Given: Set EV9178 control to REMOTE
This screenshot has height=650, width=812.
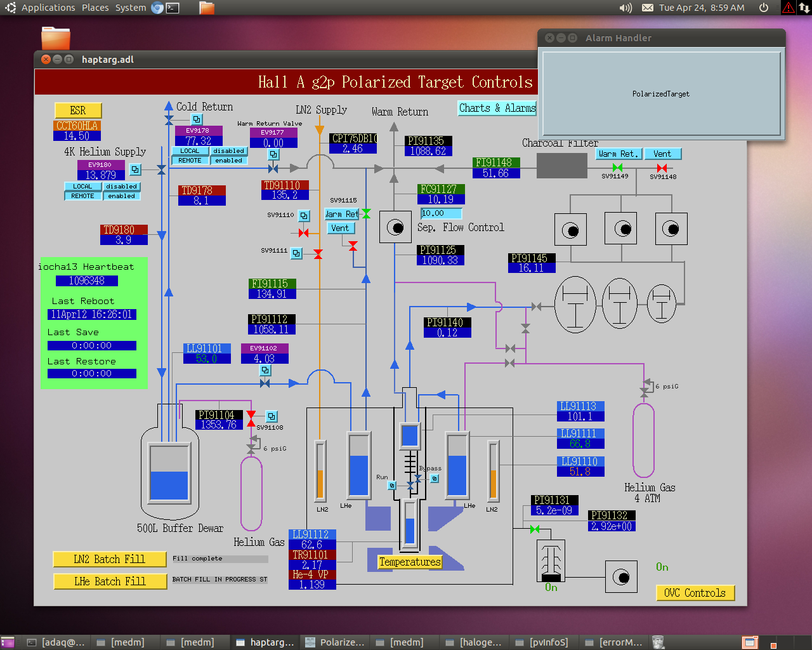Looking at the screenshot, I should (190, 161).
